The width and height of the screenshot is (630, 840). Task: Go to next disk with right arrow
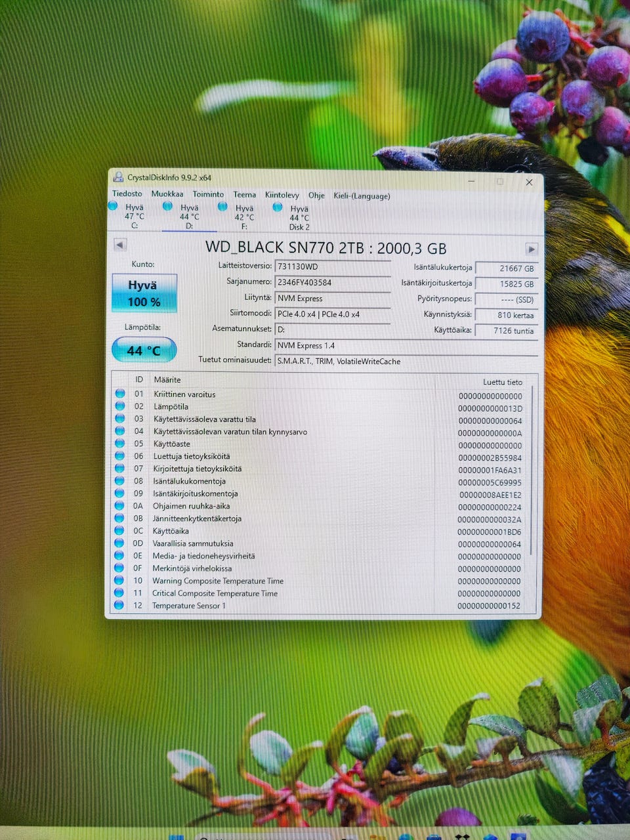[531, 249]
